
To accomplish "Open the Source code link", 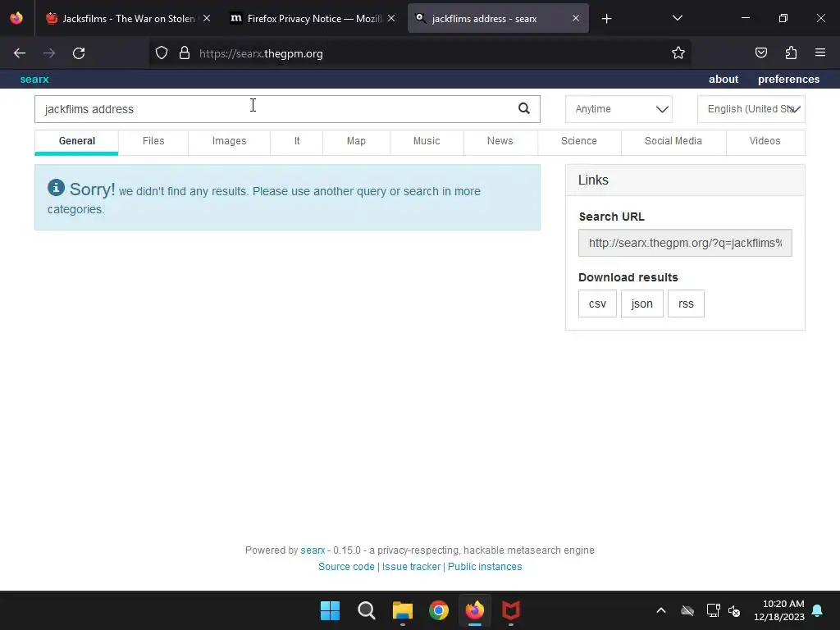I will click(346, 567).
